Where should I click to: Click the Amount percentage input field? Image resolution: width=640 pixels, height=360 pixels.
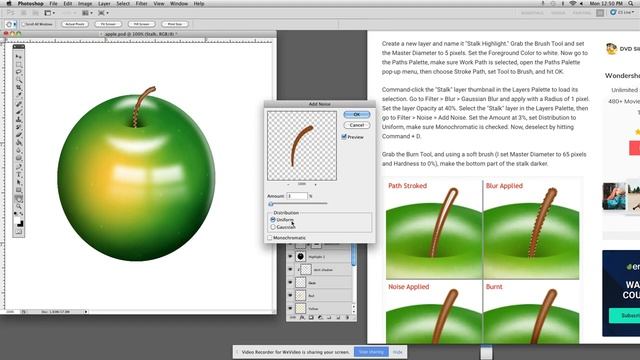[x=297, y=196]
